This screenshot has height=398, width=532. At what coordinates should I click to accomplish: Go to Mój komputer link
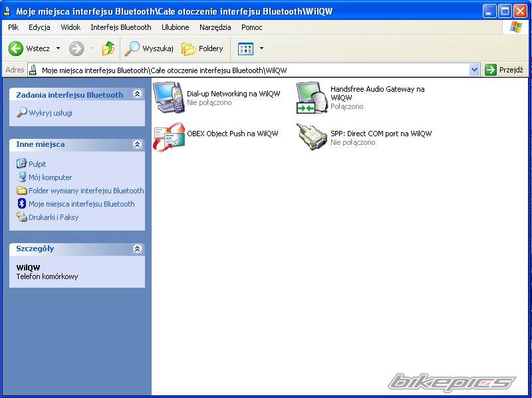(50, 177)
